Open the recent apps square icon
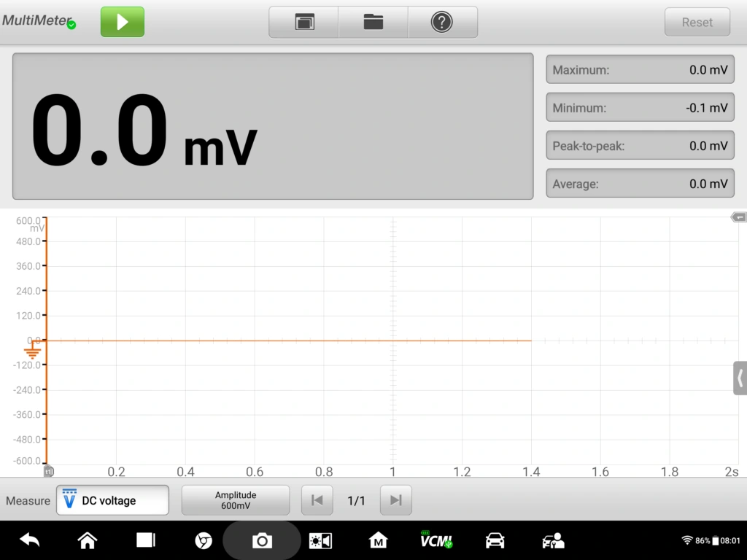Image resolution: width=747 pixels, height=560 pixels. pyautogui.click(x=146, y=540)
